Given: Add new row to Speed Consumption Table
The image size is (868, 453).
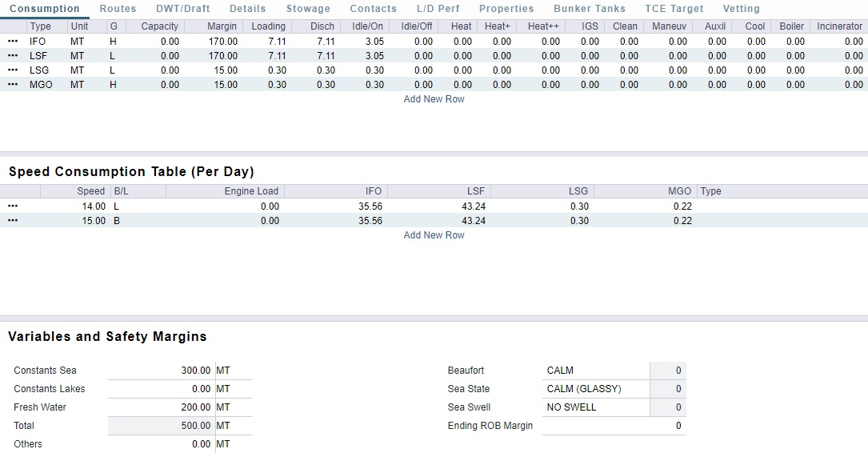Looking at the screenshot, I should (x=434, y=235).
